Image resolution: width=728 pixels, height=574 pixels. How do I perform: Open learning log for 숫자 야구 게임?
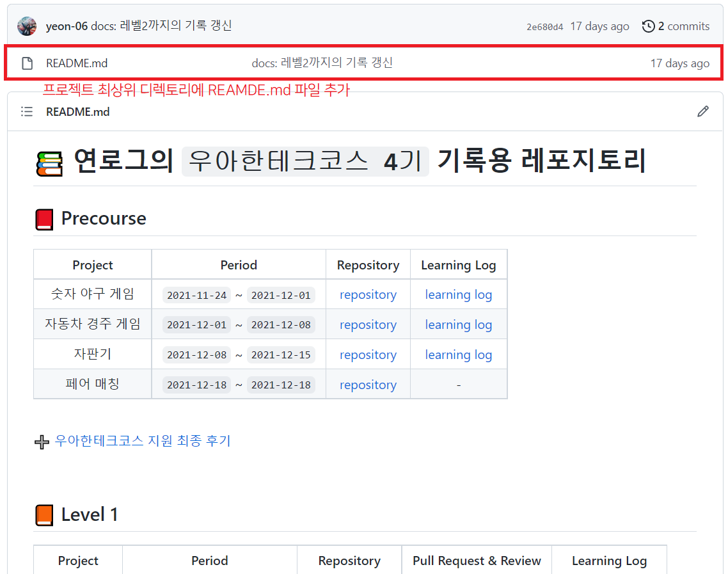[459, 295]
